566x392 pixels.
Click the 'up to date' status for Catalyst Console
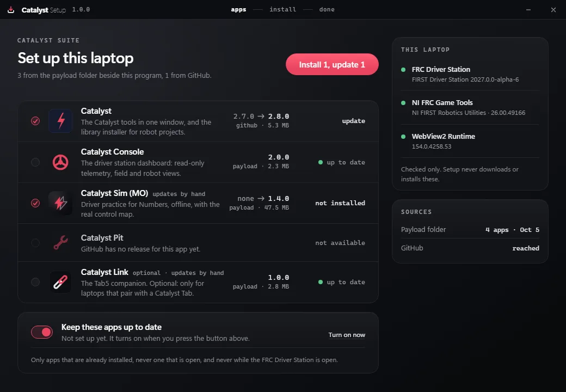[x=342, y=162]
